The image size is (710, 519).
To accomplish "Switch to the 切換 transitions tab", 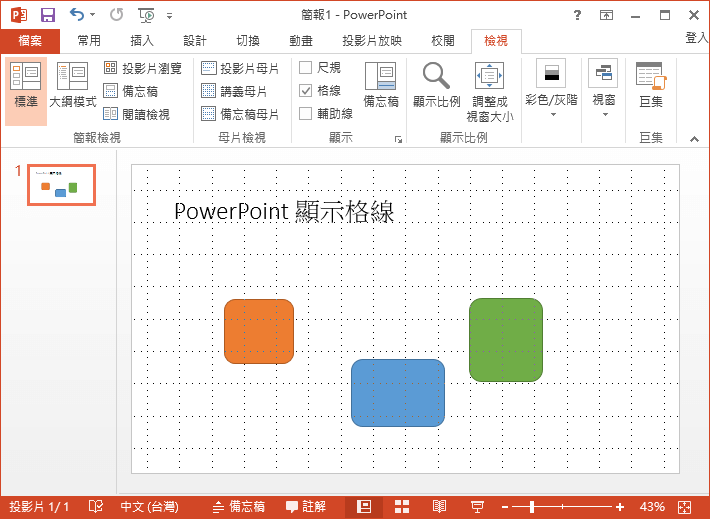I will [248, 41].
